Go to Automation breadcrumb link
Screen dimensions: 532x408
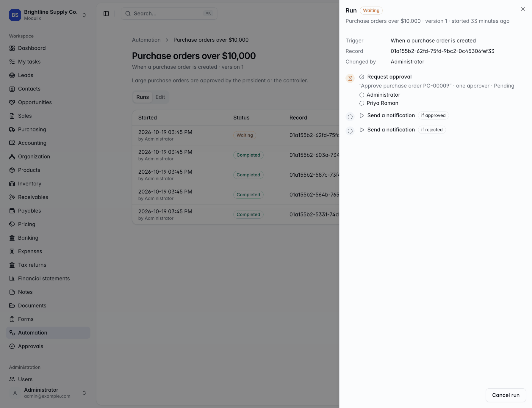(x=146, y=40)
